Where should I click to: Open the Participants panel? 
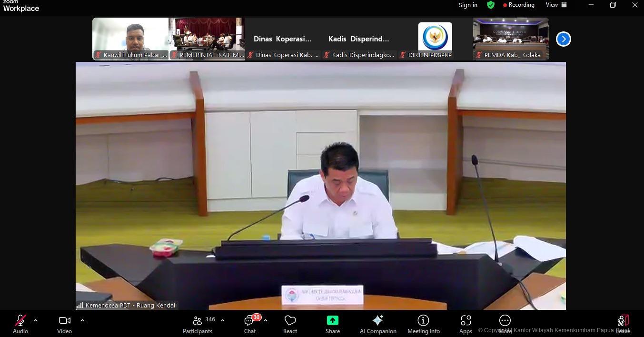point(198,324)
